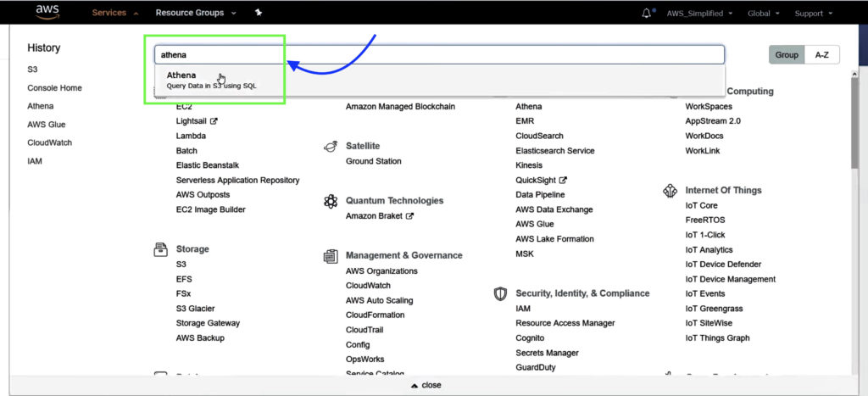
Task: Open CloudFormation
Action: tap(376, 315)
